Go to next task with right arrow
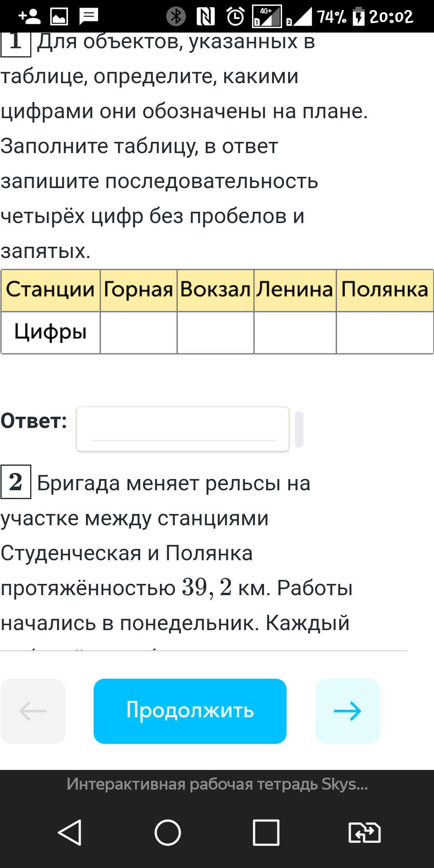The width and height of the screenshot is (434, 868). pyautogui.click(x=348, y=711)
